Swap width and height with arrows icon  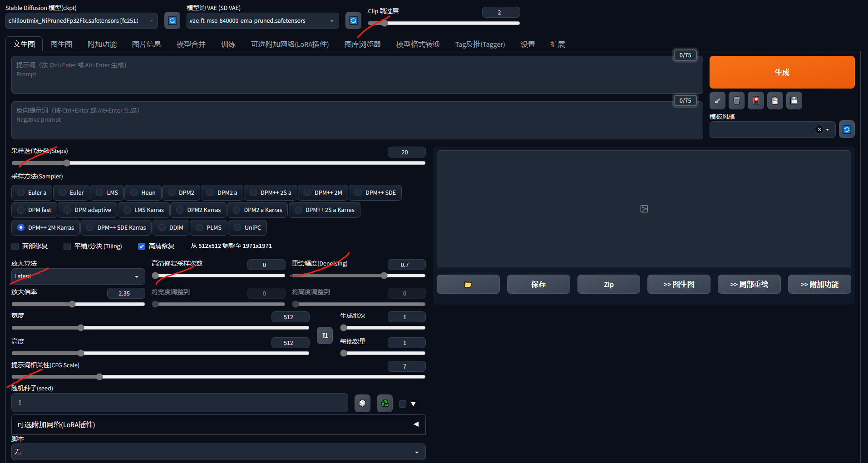click(325, 335)
